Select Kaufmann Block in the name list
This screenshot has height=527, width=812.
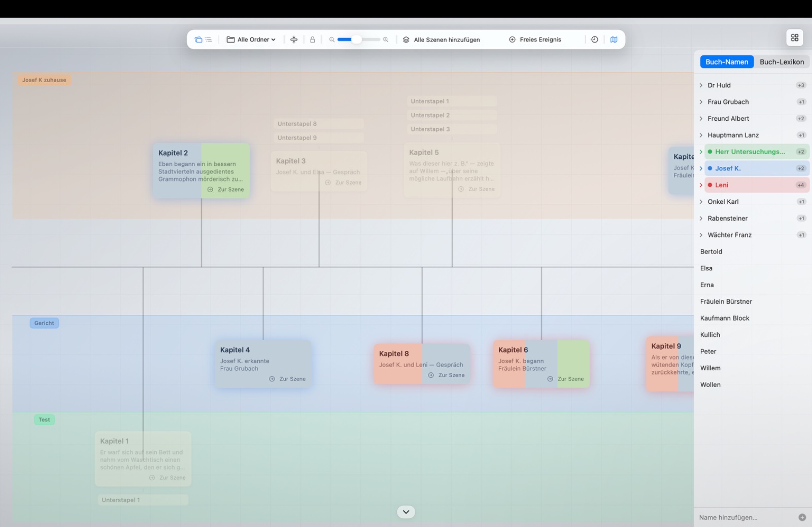click(724, 319)
